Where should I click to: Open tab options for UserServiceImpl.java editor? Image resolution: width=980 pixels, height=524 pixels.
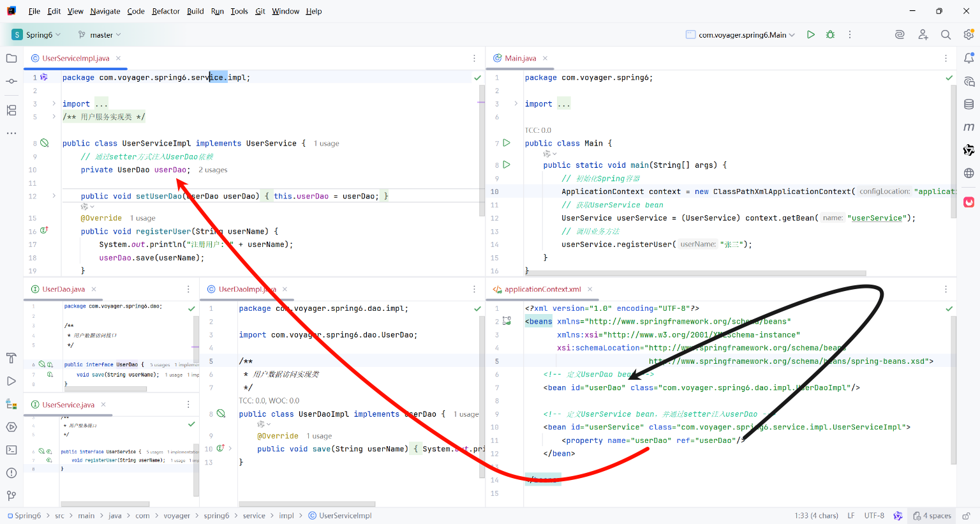(474, 58)
